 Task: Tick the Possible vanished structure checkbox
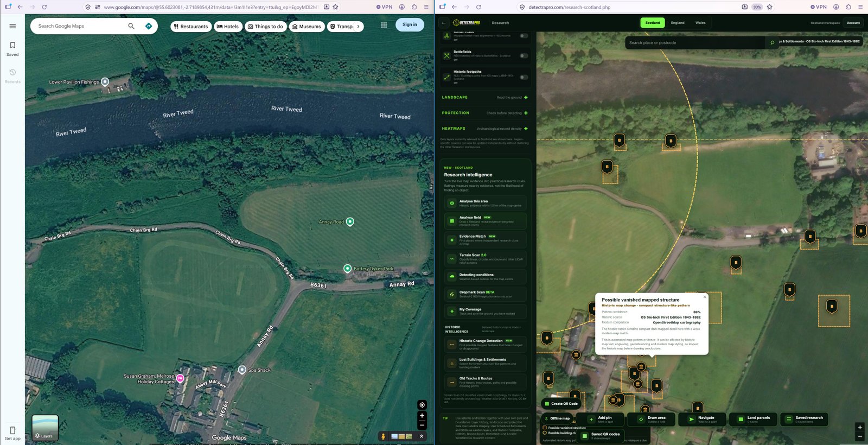point(545,428)
